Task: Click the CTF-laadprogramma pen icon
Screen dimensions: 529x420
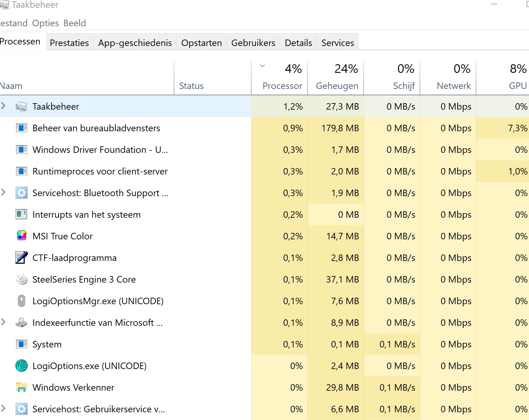Action: [21, 258]
